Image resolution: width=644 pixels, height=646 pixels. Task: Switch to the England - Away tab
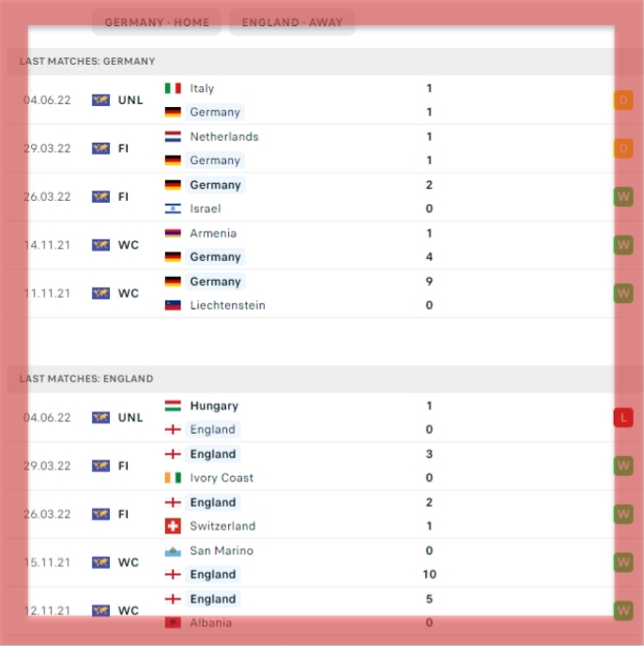click(x=292, y=23)
